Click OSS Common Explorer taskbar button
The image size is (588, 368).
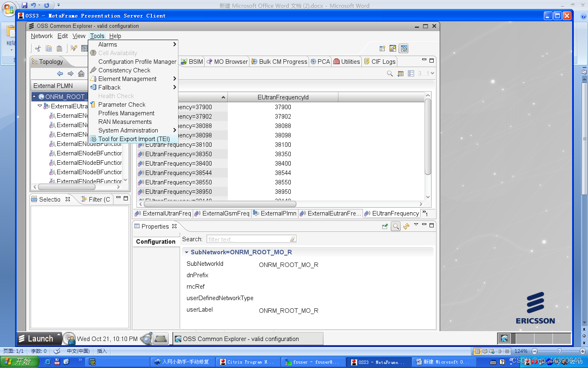(x=248, y=339)
